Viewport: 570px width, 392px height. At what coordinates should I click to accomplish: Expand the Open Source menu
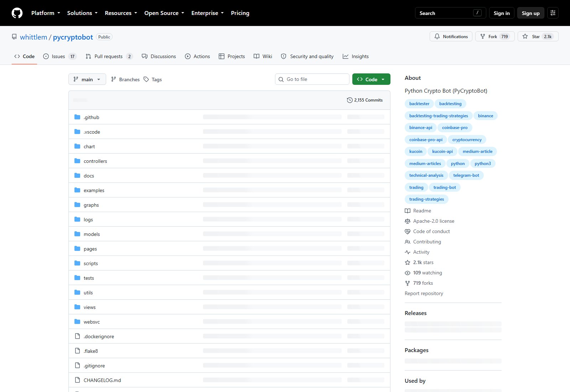(164, 13)
